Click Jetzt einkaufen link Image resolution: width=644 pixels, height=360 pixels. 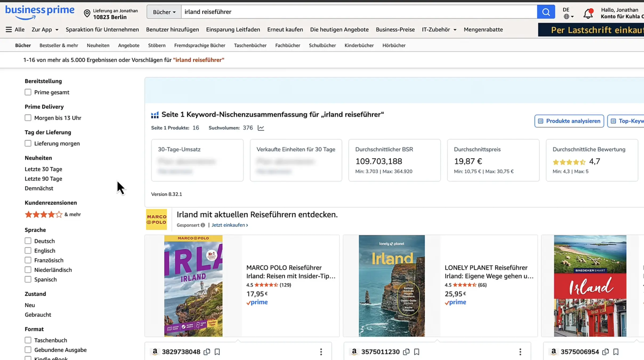230,225
